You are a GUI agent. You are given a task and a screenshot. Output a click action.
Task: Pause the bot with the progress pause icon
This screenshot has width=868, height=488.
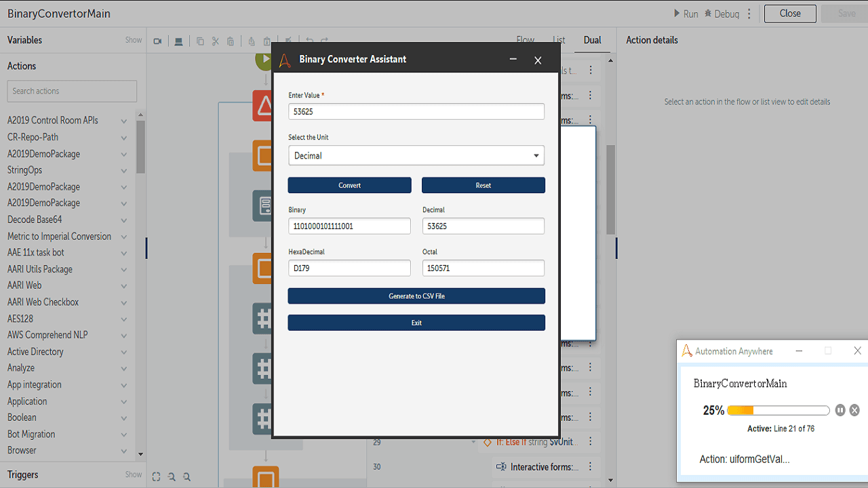coord(840,410)
